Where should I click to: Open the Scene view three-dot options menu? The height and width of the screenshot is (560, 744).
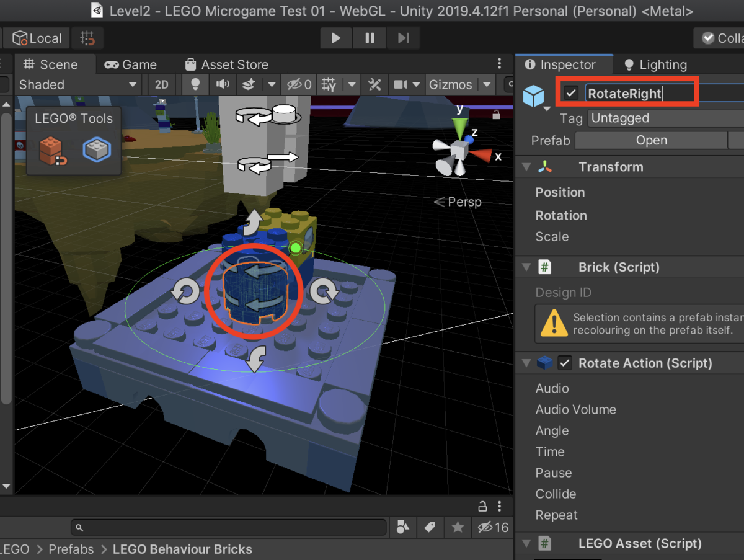tap(500, 64)
